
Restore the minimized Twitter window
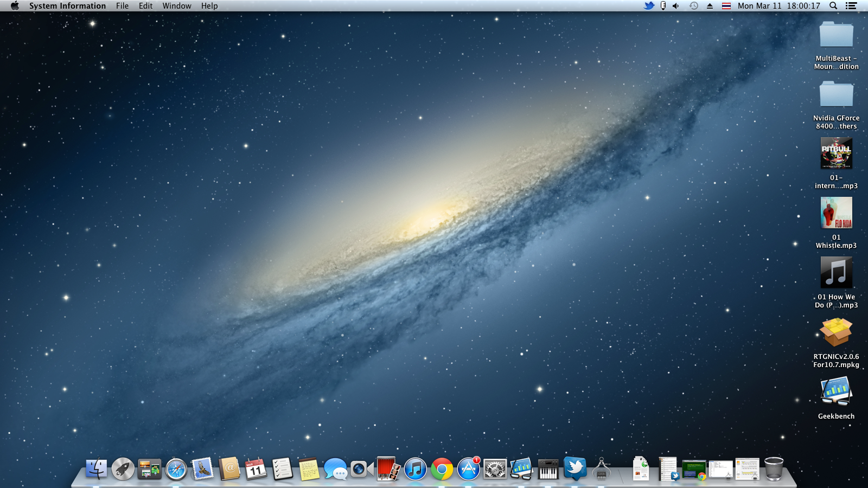coord(668,469)
